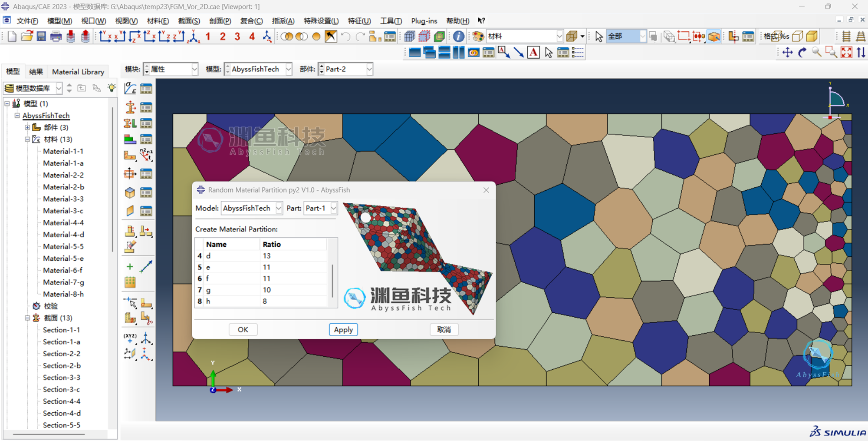Viewport: 868px width, 441px height.
Task: Switch to the Material Library tab
Action: click(78, 72)
